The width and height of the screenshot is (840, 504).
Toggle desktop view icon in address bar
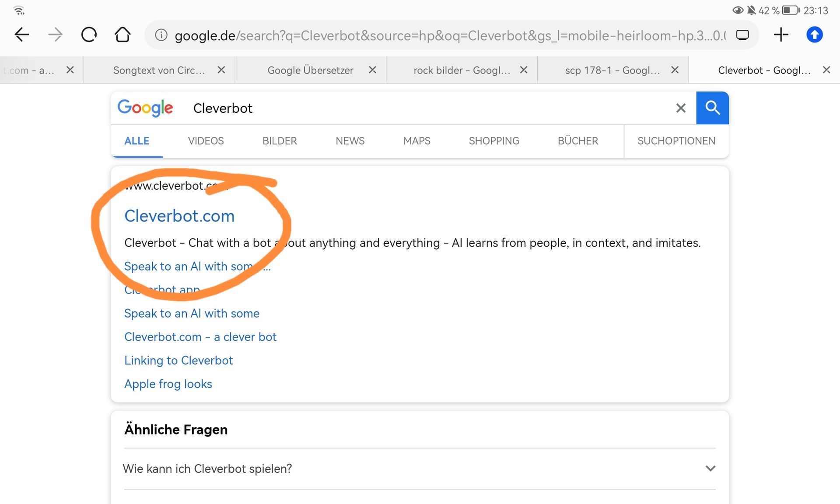coord(742,35)
